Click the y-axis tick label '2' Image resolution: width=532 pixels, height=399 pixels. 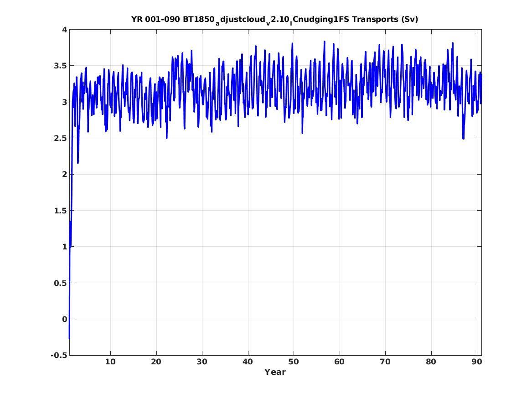64,174
